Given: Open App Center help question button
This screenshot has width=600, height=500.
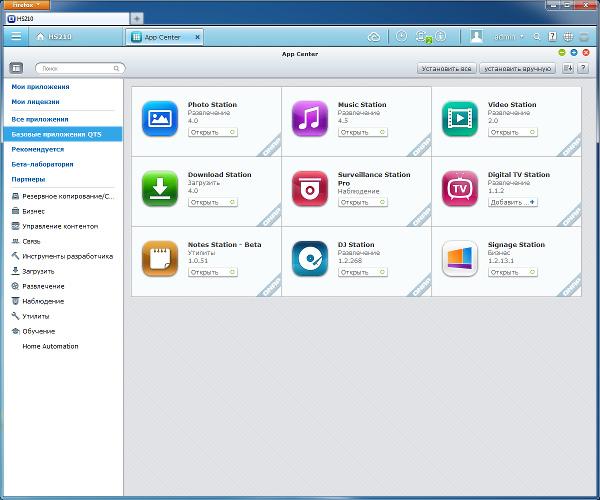Looking at the screenshot, I should (x=583, y=68).
